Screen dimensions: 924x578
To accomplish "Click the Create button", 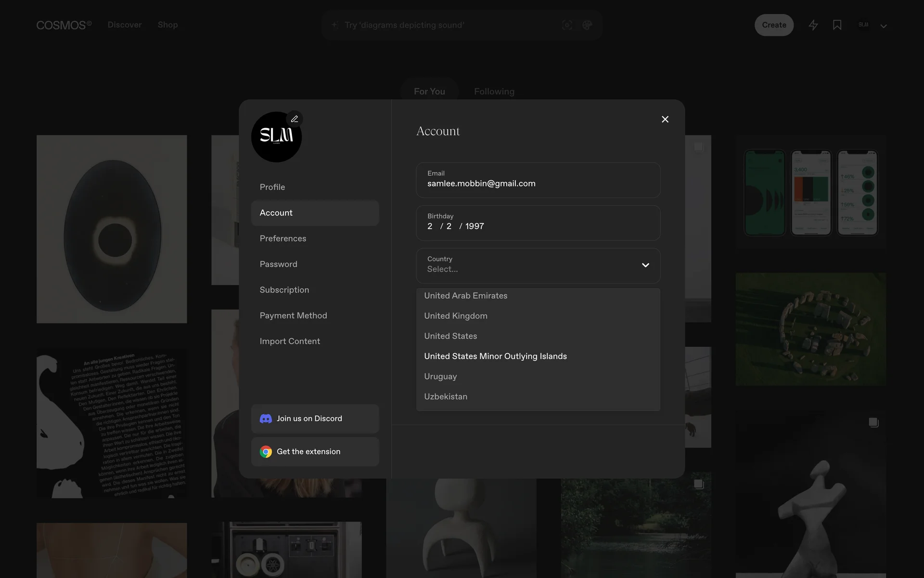I will click(x=774, y=25).
